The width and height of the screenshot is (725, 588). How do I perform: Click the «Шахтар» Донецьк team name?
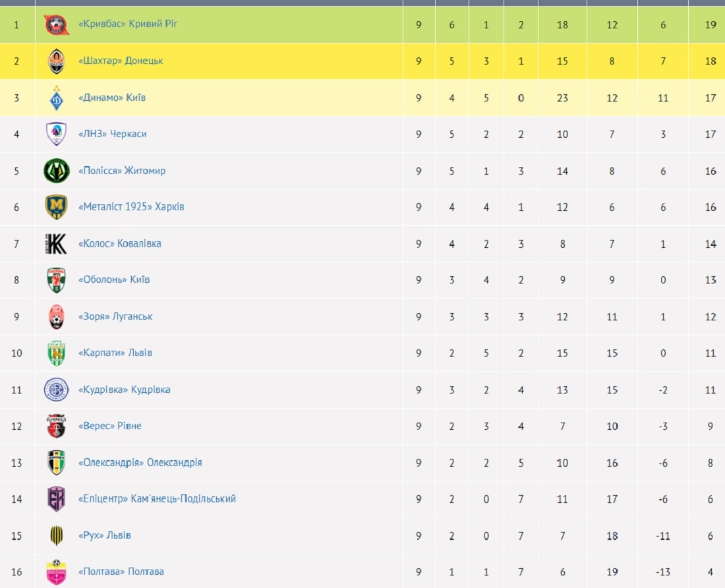click(121, 61)
